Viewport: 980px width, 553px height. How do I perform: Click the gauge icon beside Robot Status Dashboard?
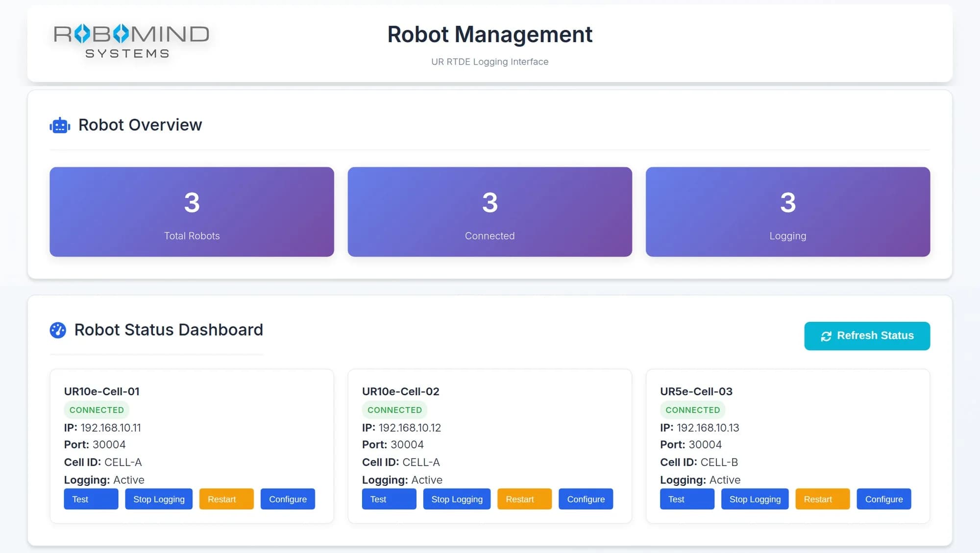tap(58, 330)
